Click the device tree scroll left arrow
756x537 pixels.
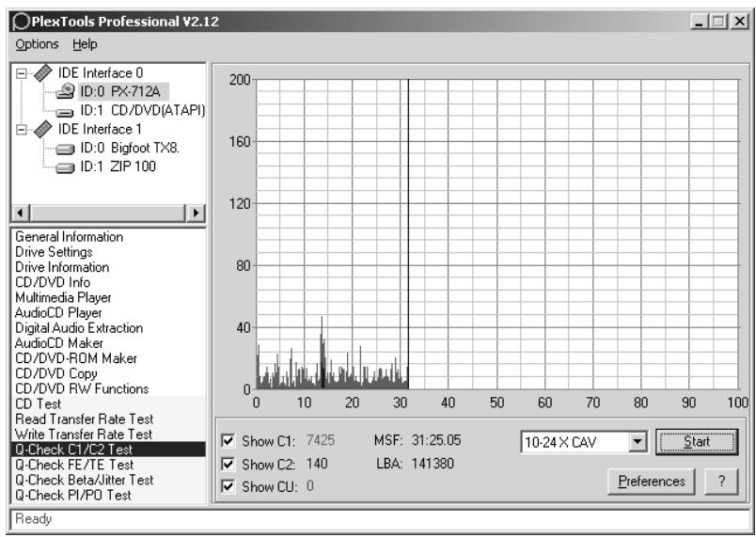21,213
